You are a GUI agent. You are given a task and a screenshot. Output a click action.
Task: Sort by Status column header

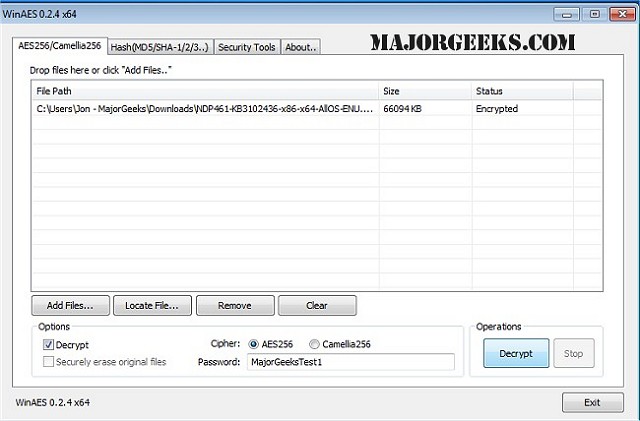pos(522,91)
